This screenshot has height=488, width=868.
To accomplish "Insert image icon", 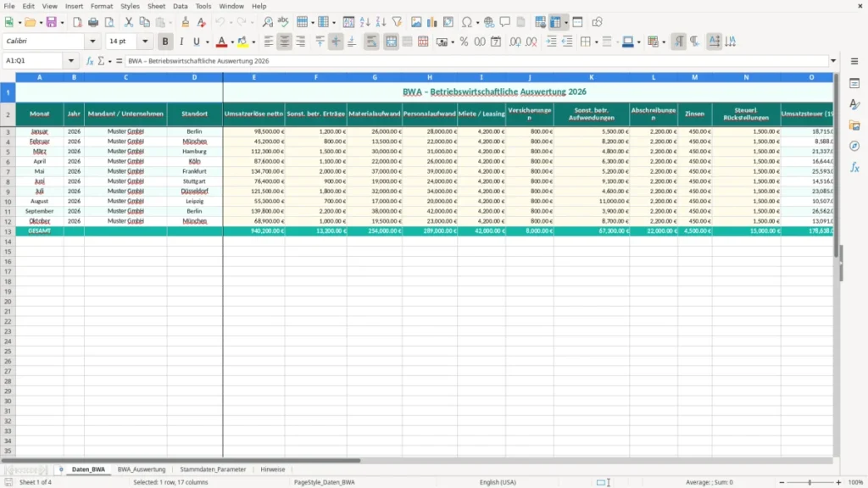I will pyautogui.click(x=416, y=22).
